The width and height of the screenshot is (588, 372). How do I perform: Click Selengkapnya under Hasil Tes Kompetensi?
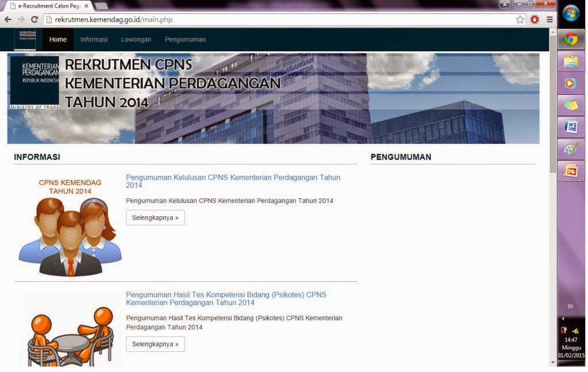(155, 344)
